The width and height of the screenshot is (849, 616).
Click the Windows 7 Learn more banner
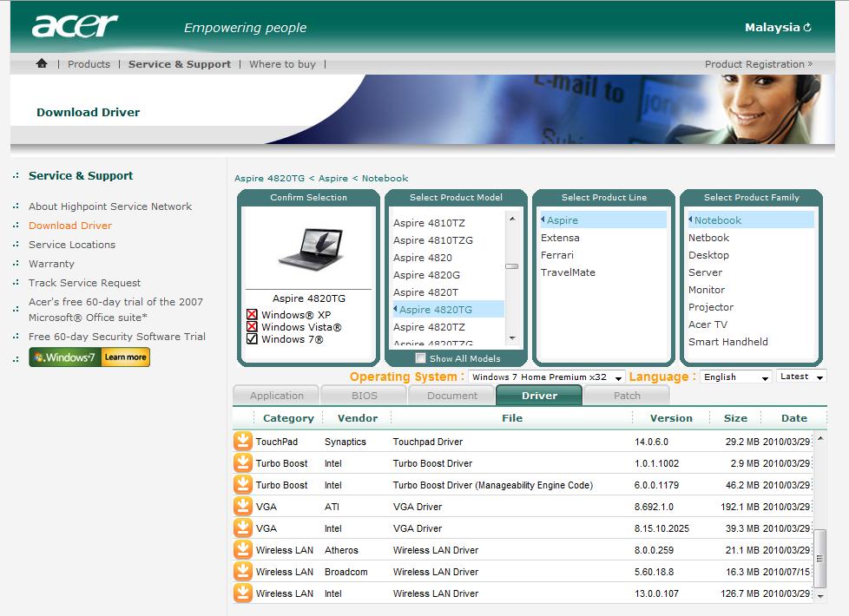pyautogui.click(x=89, y=357)
